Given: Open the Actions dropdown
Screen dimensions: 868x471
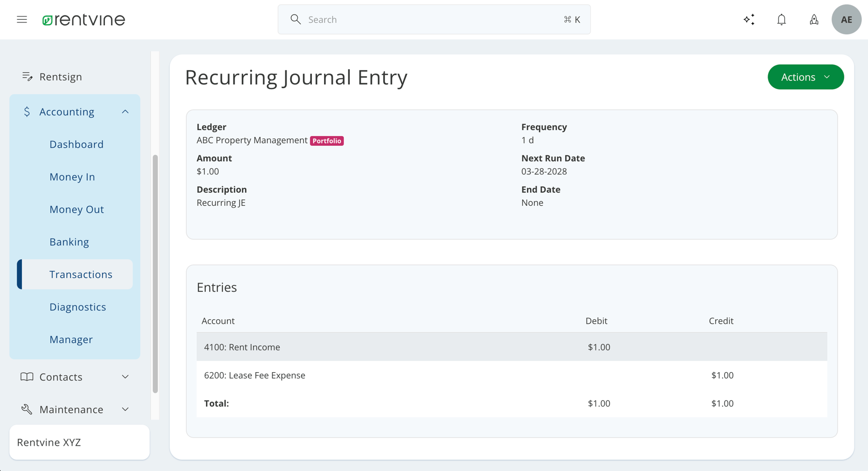Looking at the screenshot, I should (x=805, y=77).
